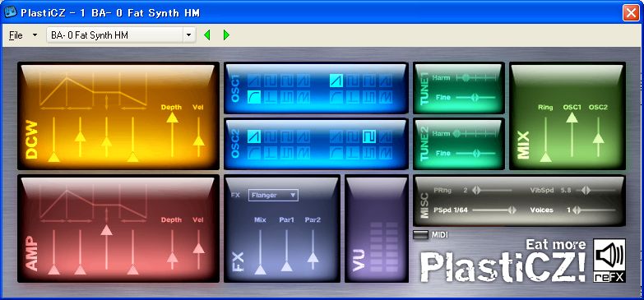Select OSC1 second-set curved waveform
Viewport: 644px width, 300px height.
336,97
